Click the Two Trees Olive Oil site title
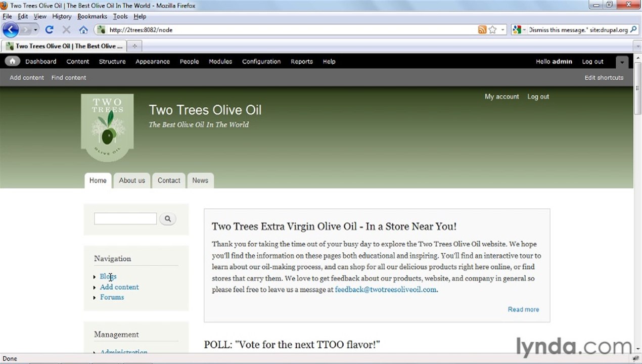The width and height of the screenshot is (642, 364). click(205, 110)
